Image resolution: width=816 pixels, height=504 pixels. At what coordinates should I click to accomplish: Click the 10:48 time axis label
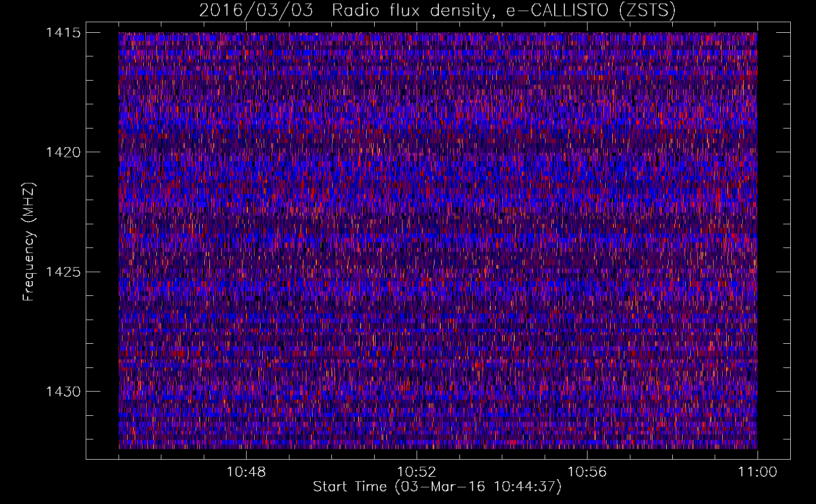click(246, 472)
